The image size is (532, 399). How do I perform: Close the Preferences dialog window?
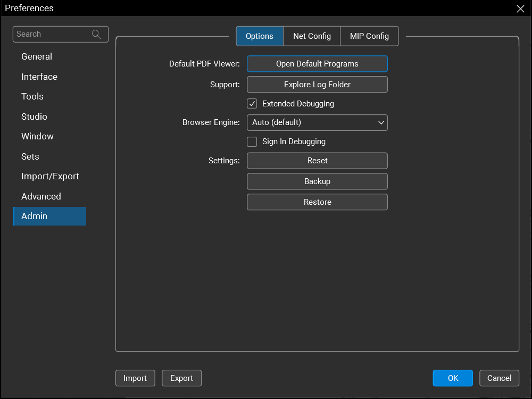[x=520, y=9]
